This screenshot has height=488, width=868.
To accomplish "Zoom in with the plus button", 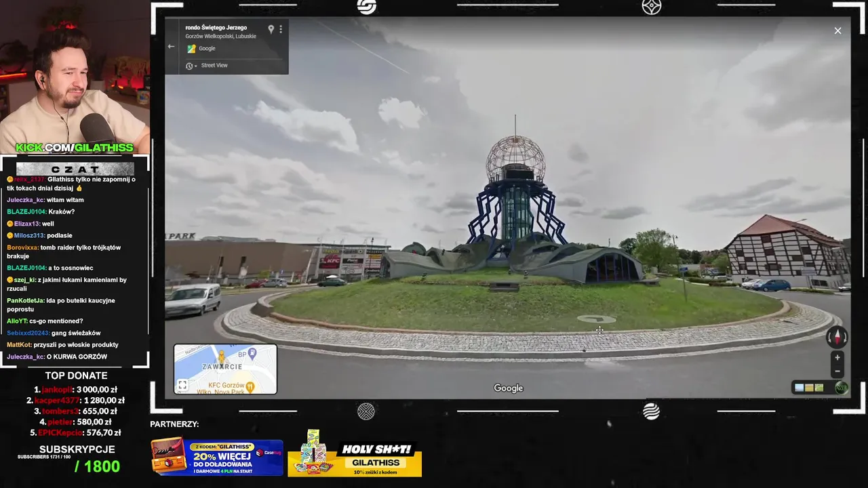I will pyautogui.click(x=837, y=357).
